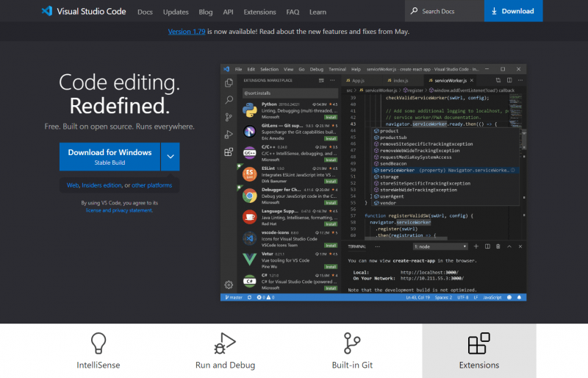Click the notification bell in status bar
Screen dimensions: 588x378
pos(520,297)
